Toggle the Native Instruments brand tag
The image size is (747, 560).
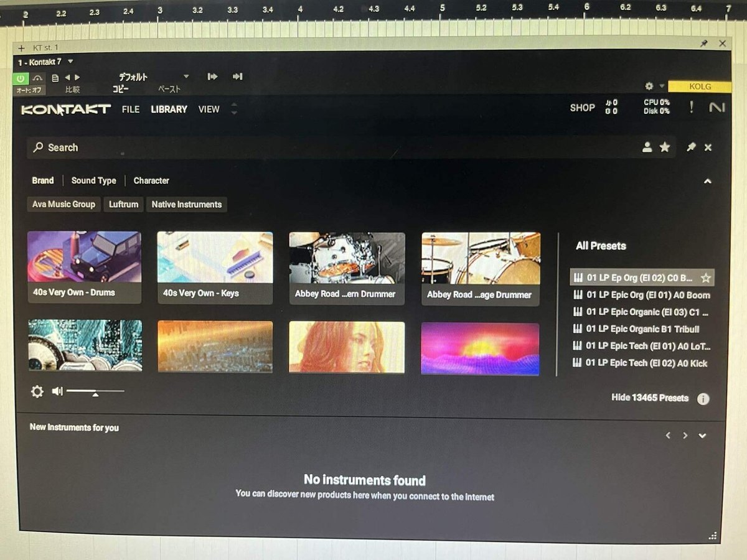pyautogui.click(x=187, y=204)
